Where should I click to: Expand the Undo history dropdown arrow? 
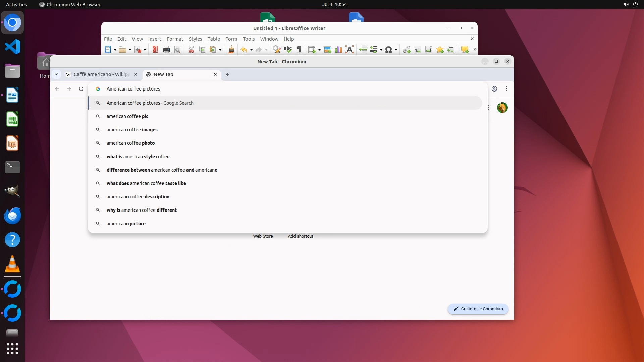pos(251,50)
